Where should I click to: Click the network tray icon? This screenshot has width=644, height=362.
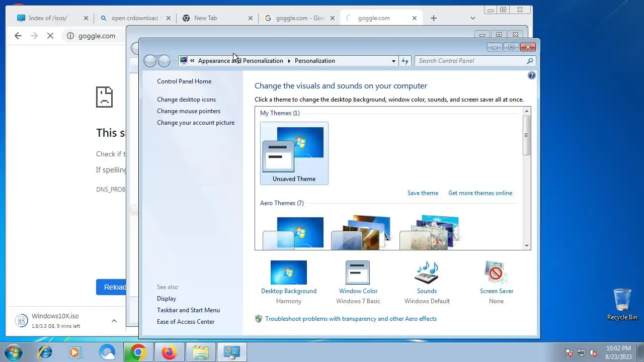pos(581,352)
